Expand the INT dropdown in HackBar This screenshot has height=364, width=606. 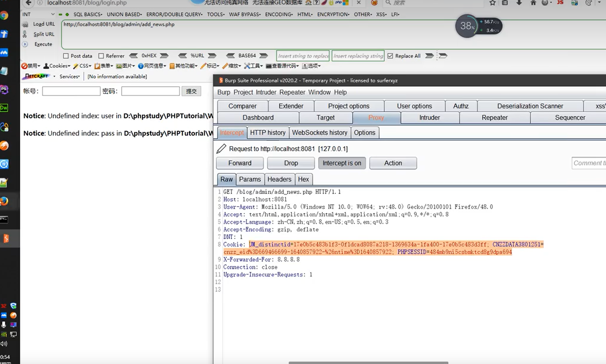tap(53, 14)
